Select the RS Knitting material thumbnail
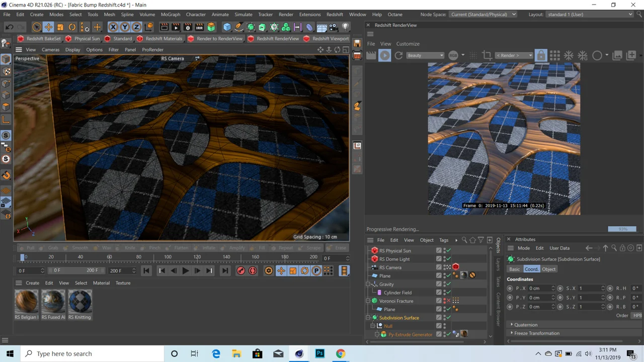The height and width of the screenshot is (362, 644). pyautogui.click(x=79, y=302)
